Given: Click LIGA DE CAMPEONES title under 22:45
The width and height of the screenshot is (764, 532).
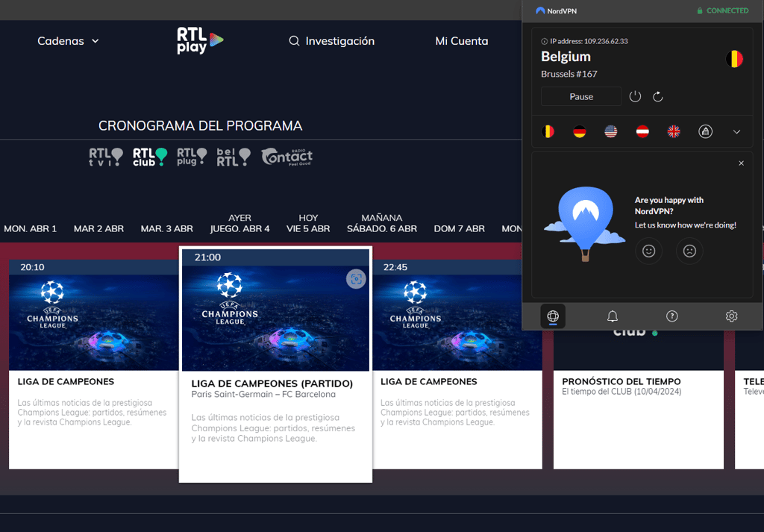Looking at the screenshot, I should (429, 381).
